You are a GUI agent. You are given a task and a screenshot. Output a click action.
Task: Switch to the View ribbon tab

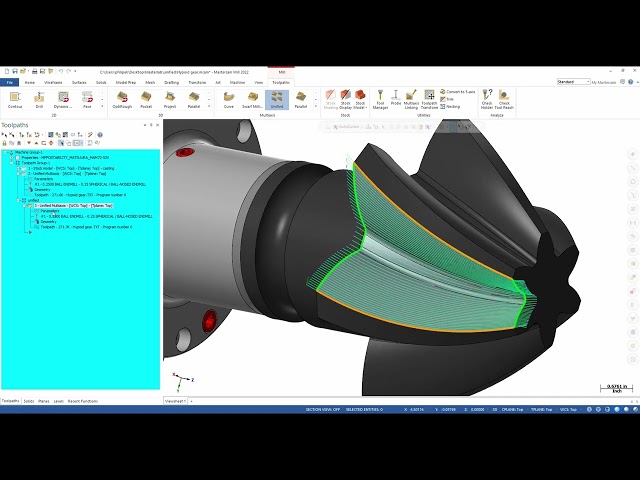[259, 82]
